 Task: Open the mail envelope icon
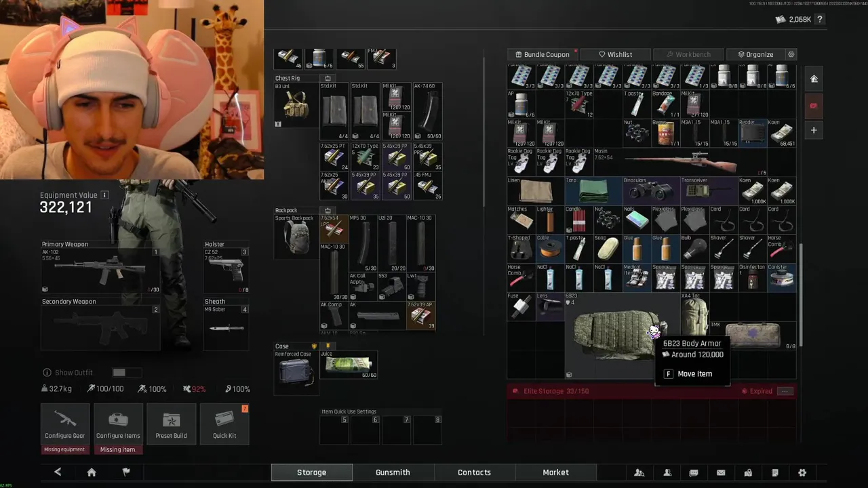(x=721, y=472)
